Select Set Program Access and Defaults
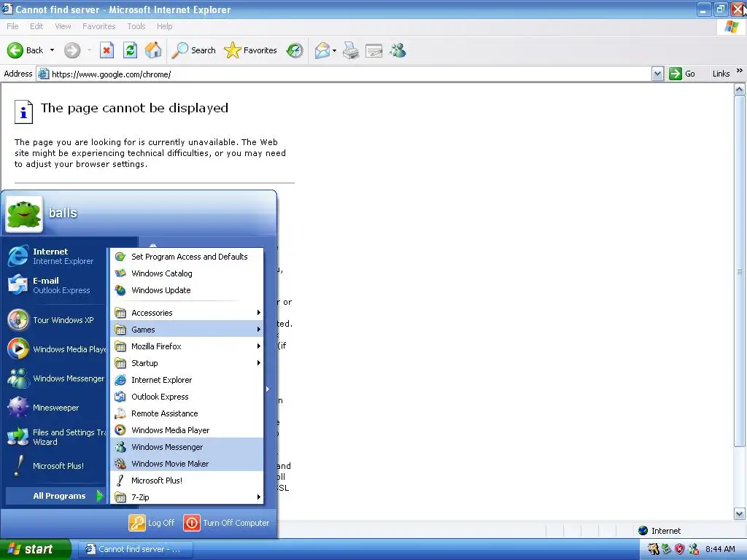747x560 pixels. pos(187,257)
